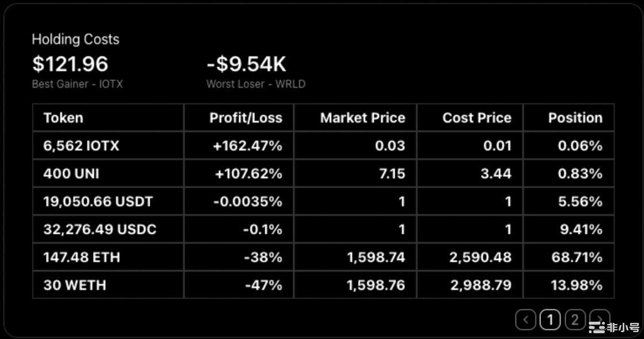The height and width of the screenshot is (339, 644).
Task: Select the 400 UNI token row
Action: (71, 173)
